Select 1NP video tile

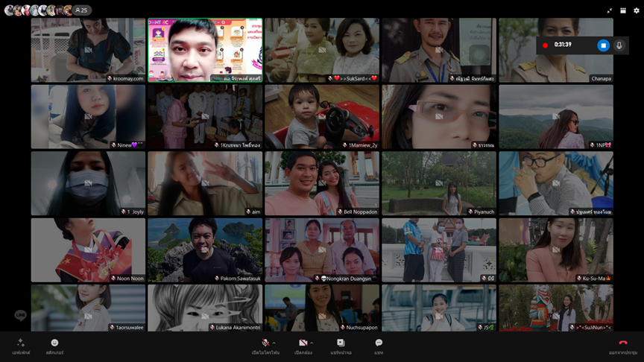(x=556, y=116)
